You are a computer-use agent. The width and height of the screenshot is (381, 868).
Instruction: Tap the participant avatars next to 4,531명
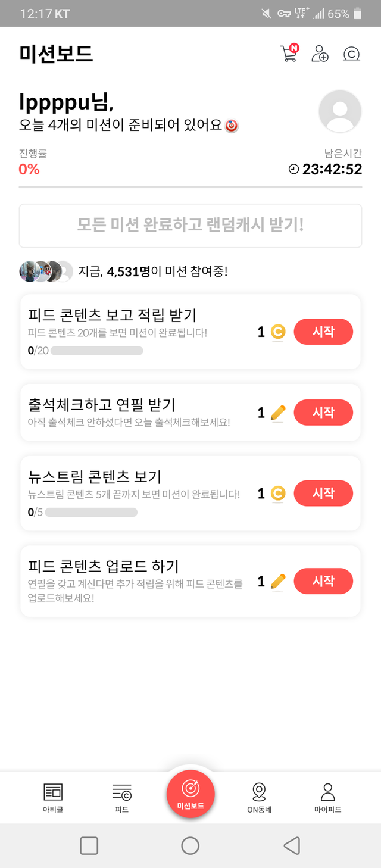click(x=46, y=271)
